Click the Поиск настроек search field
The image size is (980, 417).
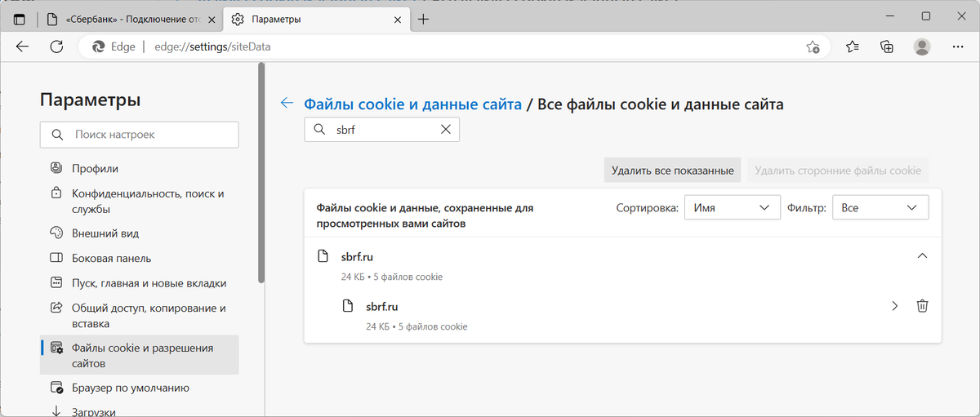140,134
